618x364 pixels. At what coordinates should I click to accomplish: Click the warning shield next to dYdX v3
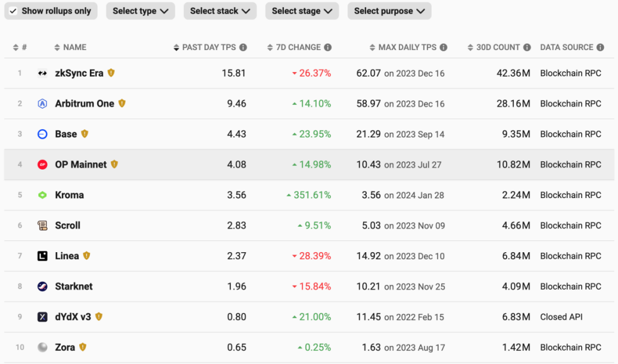(99, 316)
